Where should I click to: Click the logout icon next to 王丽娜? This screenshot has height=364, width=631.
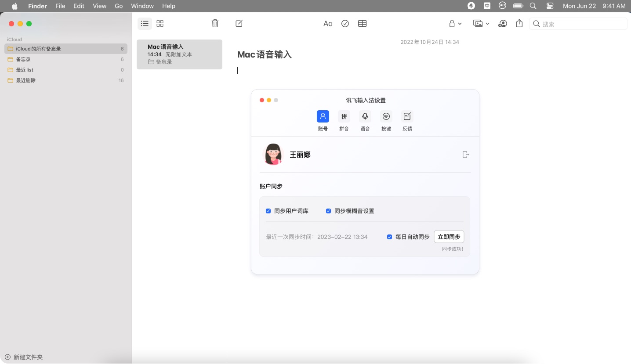465,155
